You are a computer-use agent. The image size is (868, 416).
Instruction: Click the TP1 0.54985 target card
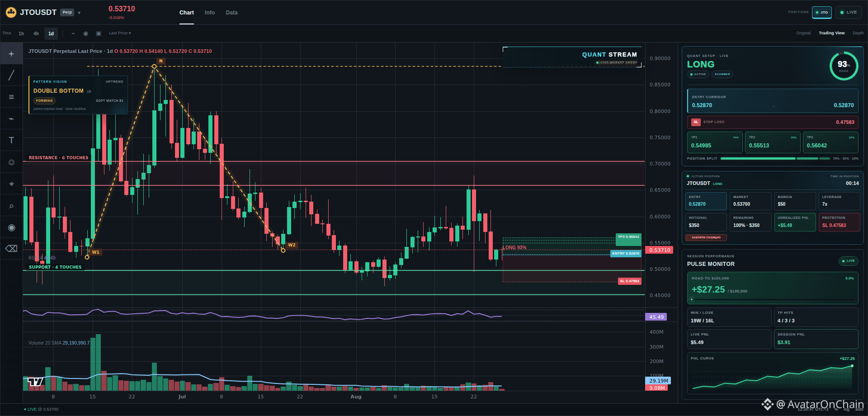715,142
